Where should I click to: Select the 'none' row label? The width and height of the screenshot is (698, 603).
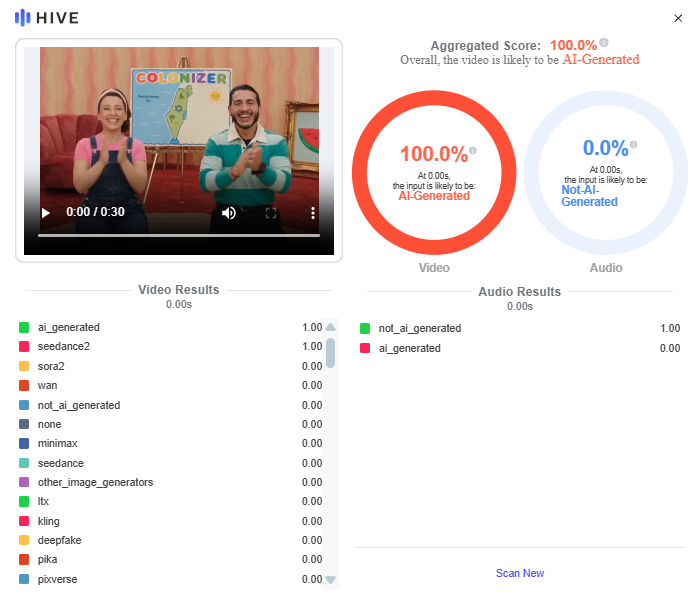tap(49, 424)
